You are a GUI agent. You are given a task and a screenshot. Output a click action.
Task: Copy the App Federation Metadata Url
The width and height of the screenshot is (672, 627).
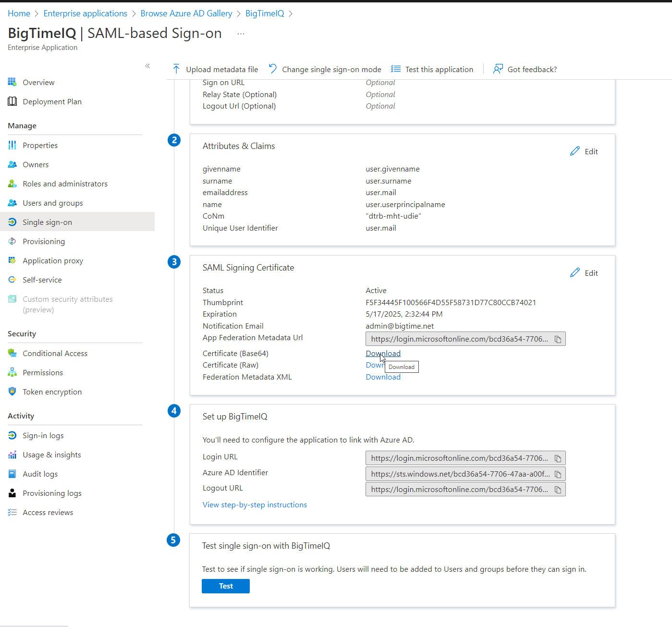click(558, 339)
